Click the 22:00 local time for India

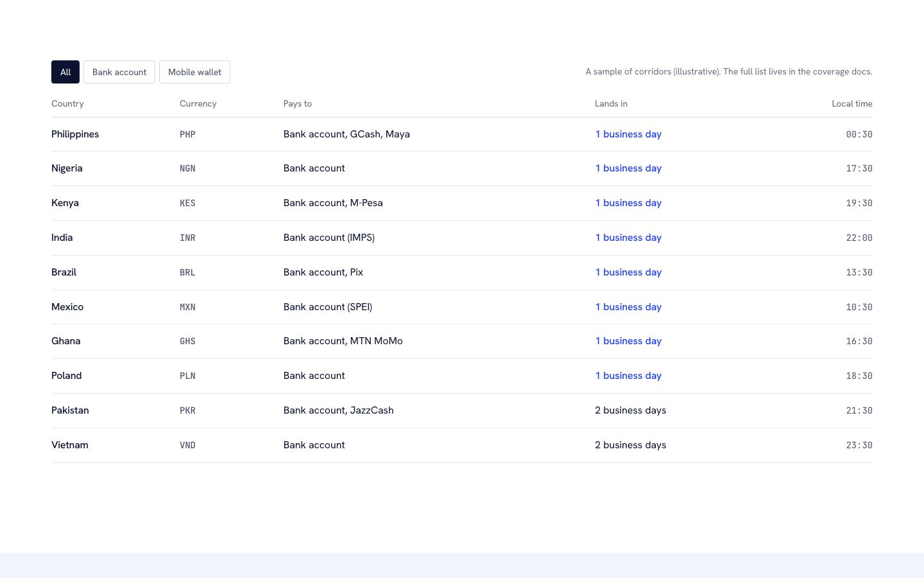[x=859, y=238]
